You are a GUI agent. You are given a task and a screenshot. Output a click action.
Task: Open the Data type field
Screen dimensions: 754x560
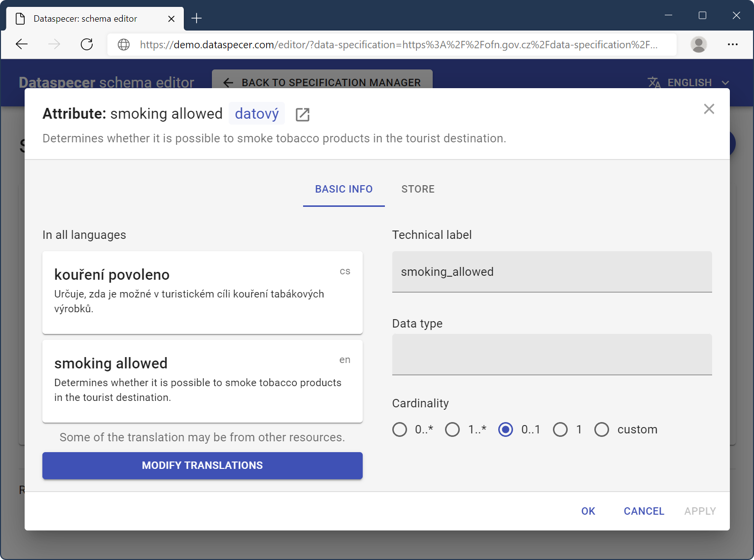point(551,355)
